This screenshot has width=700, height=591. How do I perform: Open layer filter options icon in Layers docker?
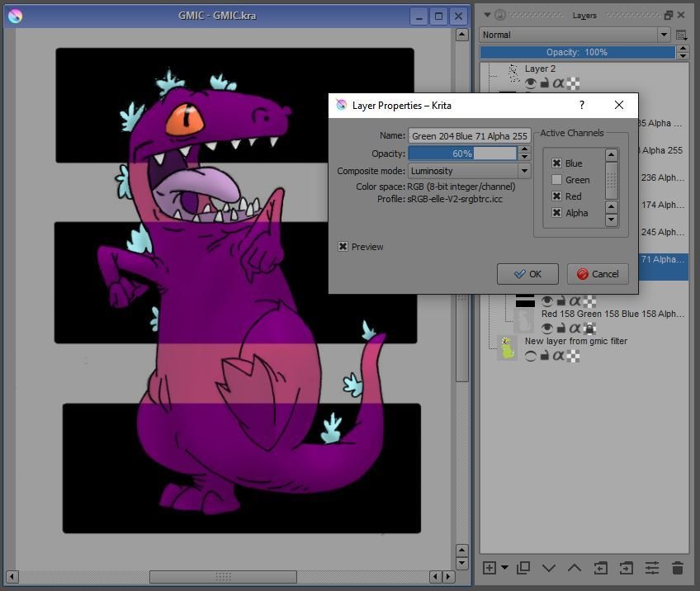pos(681,35)
